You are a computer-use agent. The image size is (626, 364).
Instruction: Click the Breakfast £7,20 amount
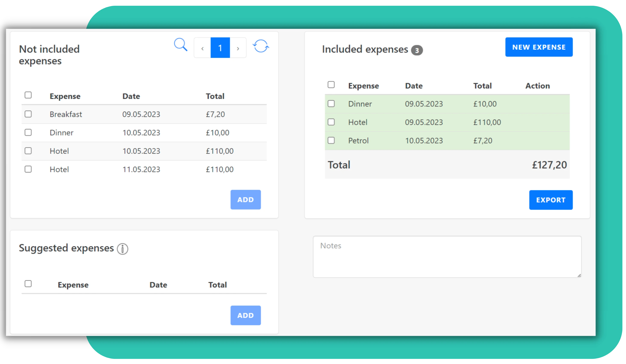[x=215, y=114]
